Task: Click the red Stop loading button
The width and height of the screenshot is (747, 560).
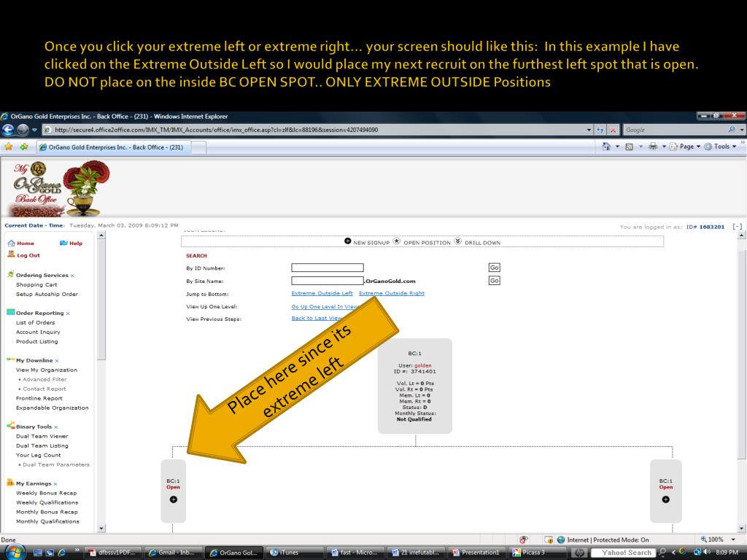Action: 613,130
